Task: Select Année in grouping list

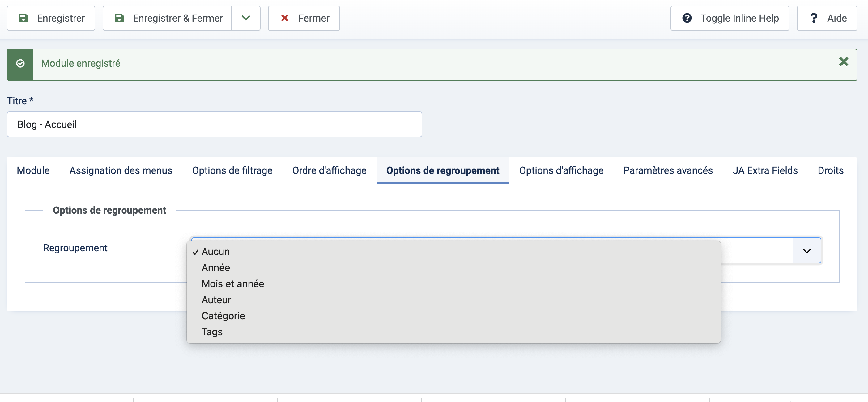Action: tap(216, 268)
